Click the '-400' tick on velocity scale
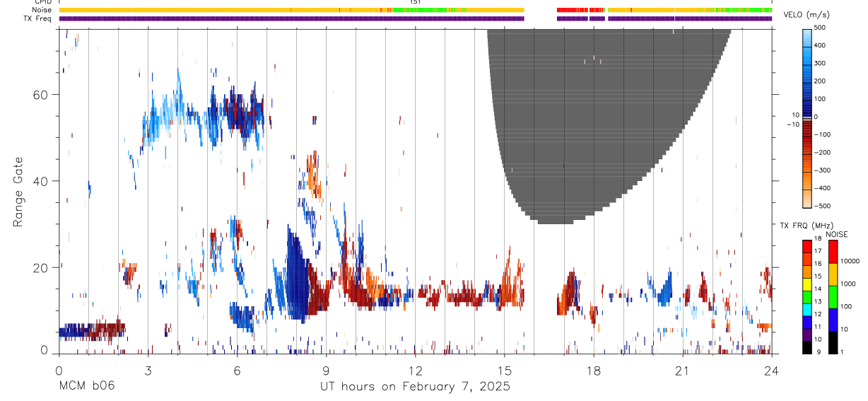868x401 pixels. point(823,189)
